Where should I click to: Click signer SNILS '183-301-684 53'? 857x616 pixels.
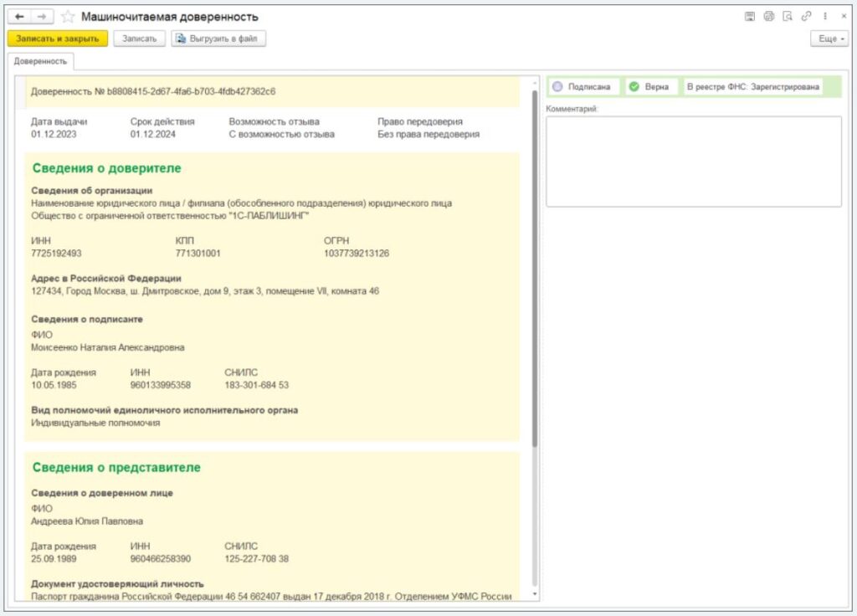point(256,385)
